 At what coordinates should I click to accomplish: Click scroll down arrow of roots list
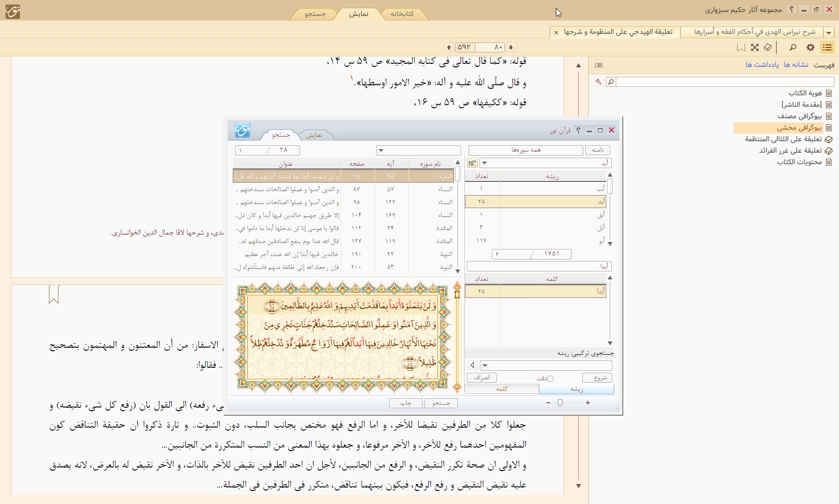[x=610, y=244]
